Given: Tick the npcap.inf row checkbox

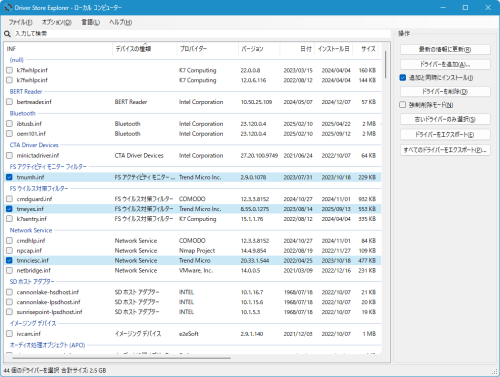Looking at the screenshot, I should [9, 251].
